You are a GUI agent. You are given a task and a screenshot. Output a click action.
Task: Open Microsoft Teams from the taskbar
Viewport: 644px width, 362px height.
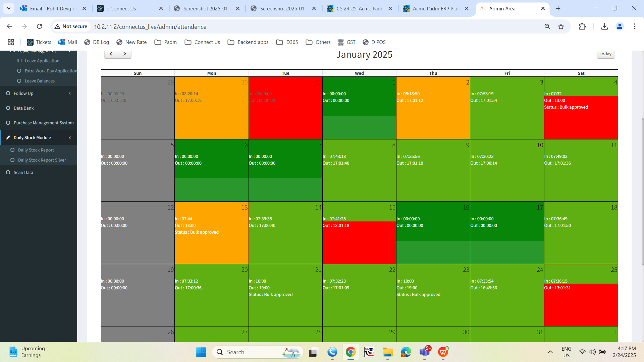pos(425,352)
